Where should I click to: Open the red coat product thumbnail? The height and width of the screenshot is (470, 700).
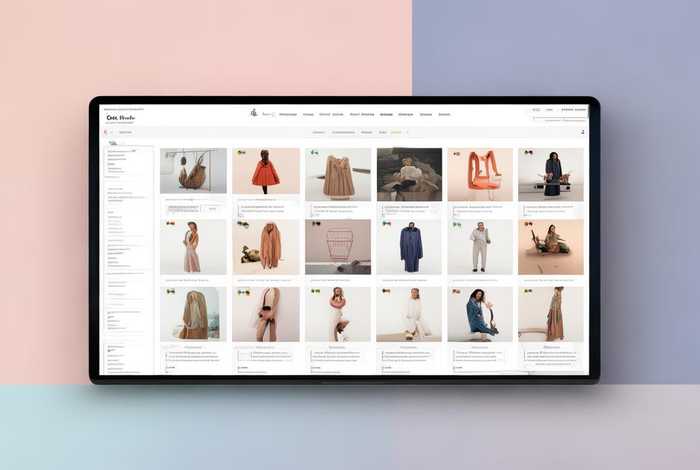(266, 172)
